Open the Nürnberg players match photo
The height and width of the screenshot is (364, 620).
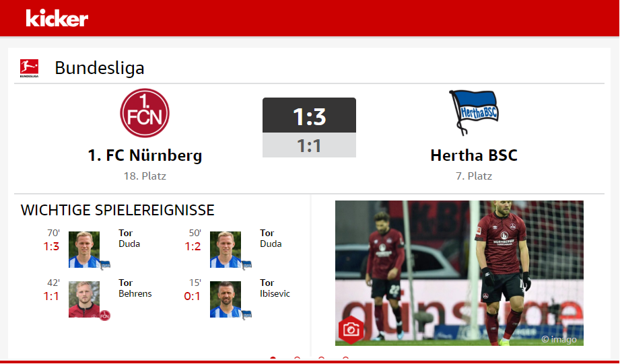pyautogui.click(x=460, y=273)
